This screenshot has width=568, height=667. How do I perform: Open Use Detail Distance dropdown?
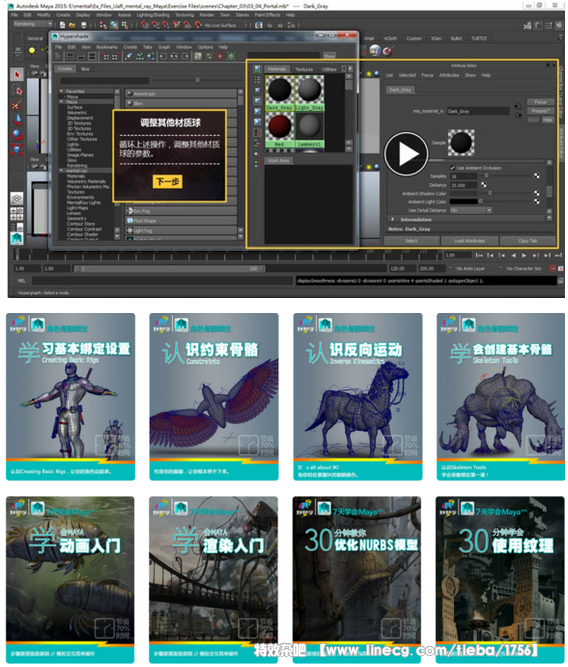pyautogui.click(x=471, y=210)
